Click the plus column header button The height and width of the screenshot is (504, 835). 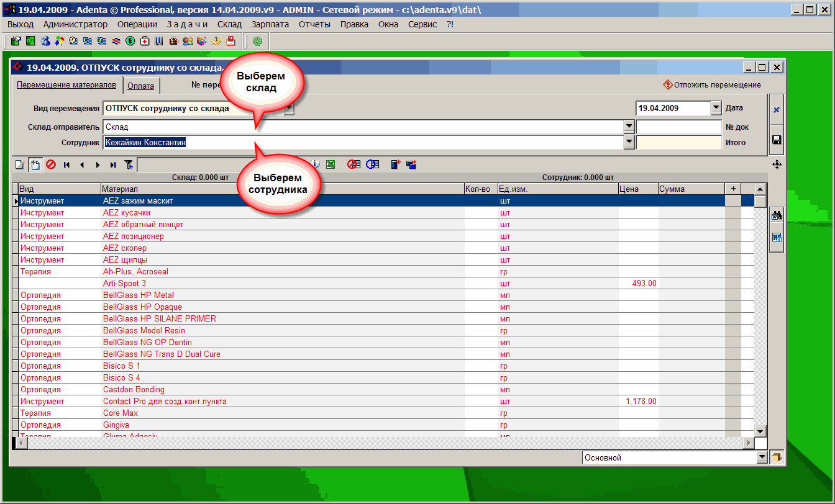(x=733, y=189)
